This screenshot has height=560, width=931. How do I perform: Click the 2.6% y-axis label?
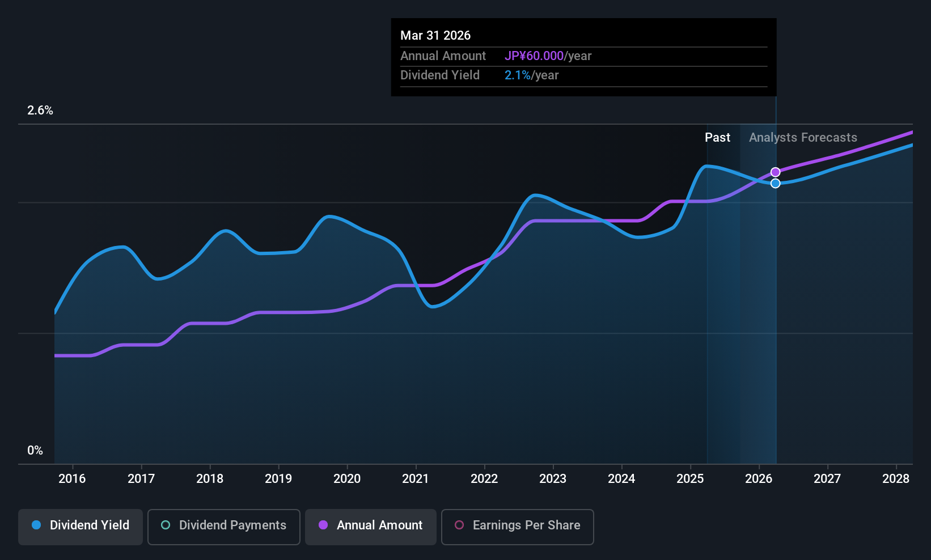[x=40, y=111]
